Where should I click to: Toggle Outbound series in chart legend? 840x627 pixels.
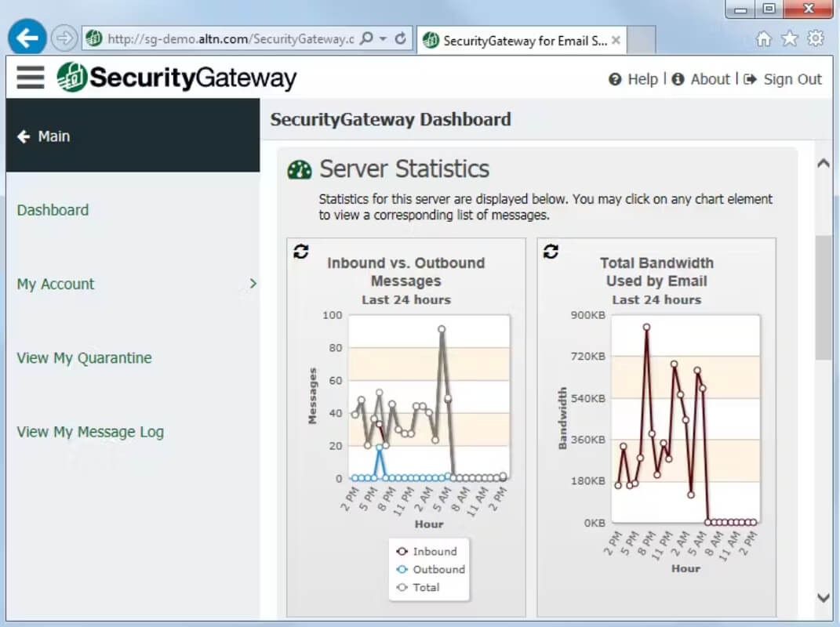(x=431, y=569)
